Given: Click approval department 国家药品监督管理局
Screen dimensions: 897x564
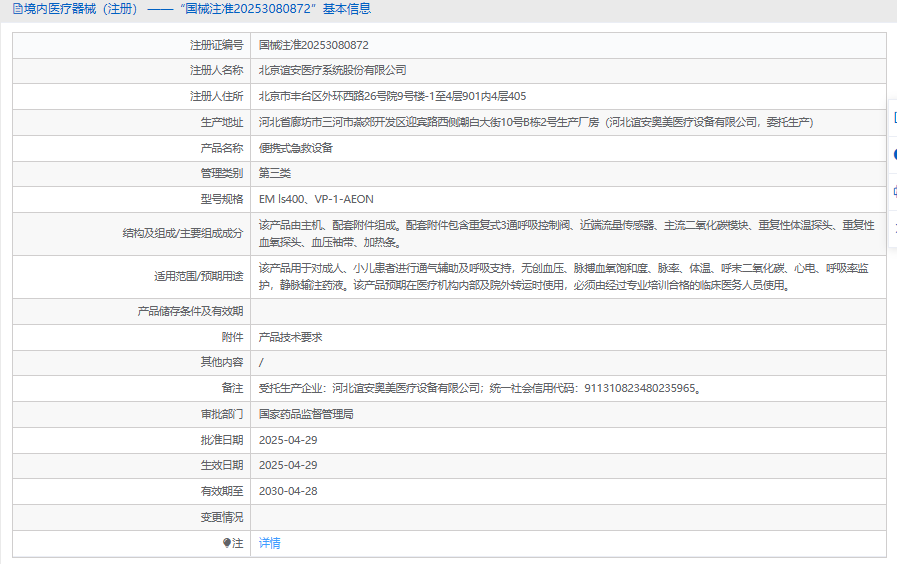Looking at the screenshot, I should [306, 413].
